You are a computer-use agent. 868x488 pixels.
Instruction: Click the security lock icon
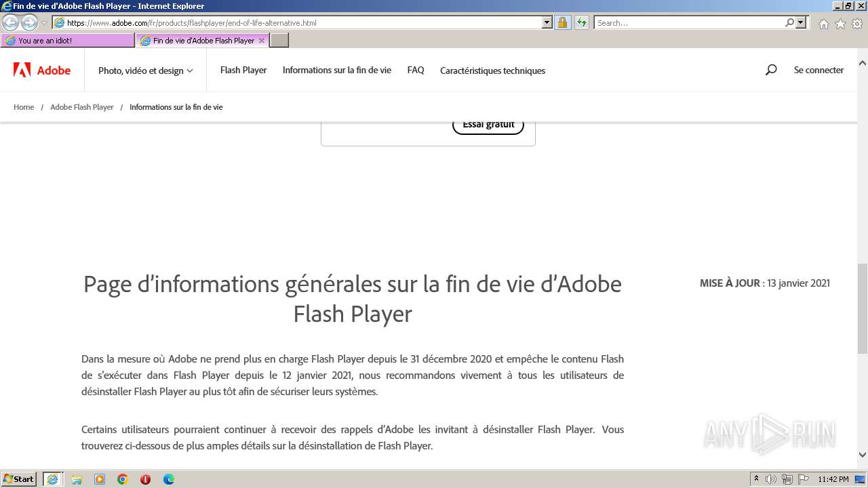click(562, 22)
